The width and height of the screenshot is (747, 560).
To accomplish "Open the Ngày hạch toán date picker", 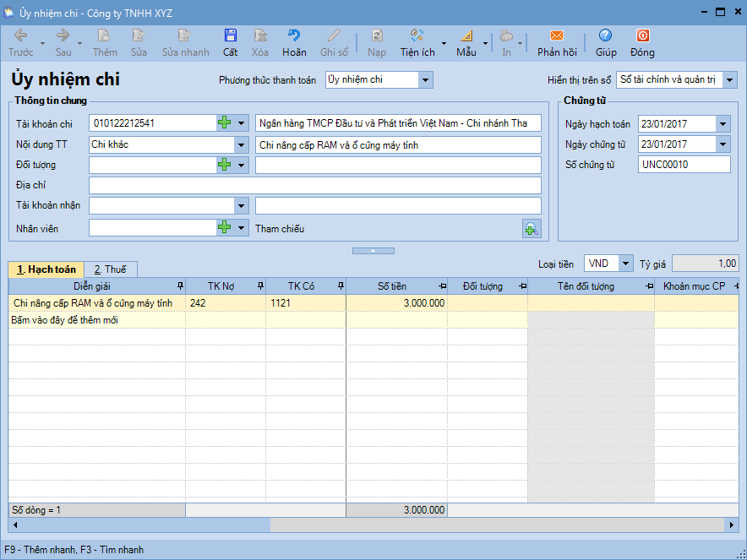I will tap(722, 124).
